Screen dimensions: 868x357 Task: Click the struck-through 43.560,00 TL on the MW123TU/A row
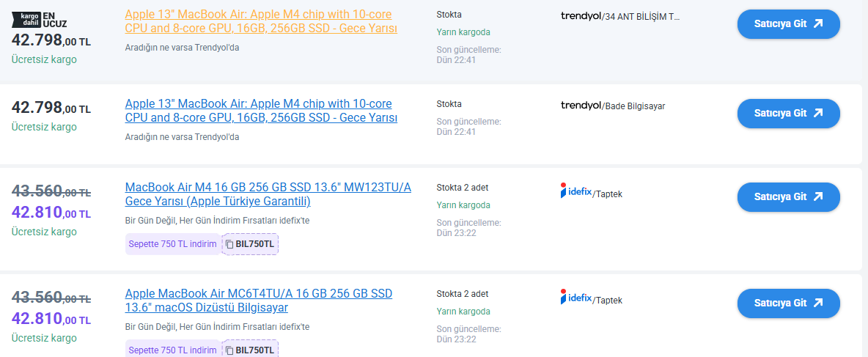tap(51, 191)
